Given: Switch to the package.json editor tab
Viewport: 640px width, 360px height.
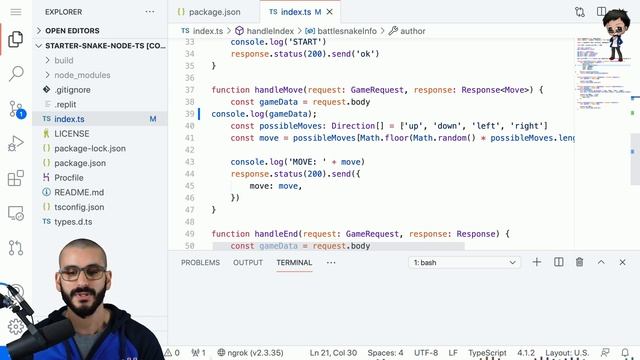Looking at the screenshot, I should [213, 12].
